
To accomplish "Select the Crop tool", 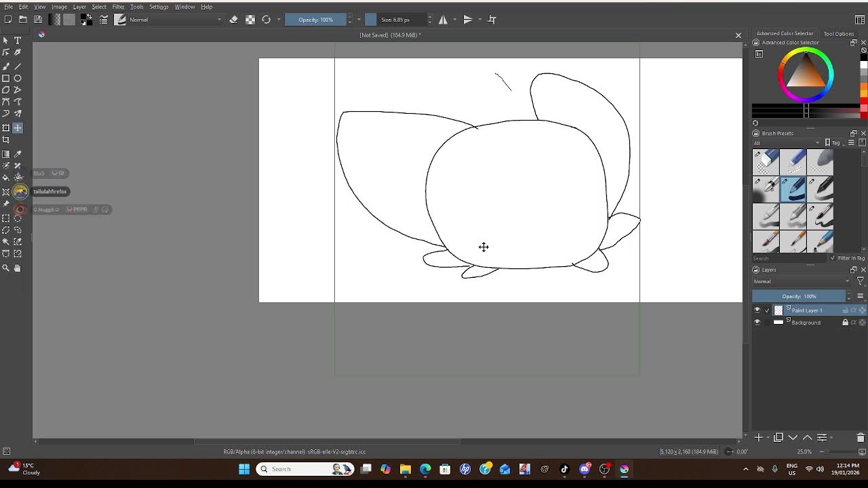I will [x=6, y=140].
